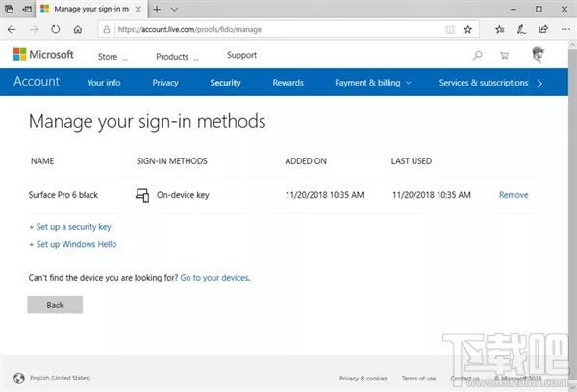Click the On-device key text
The image size is (577, 392).
pyautogui.click(x=183, y=195)
